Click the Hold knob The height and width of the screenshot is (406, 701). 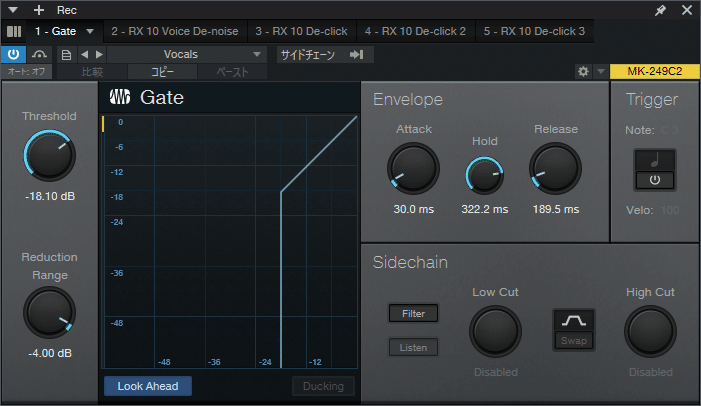(485, 175)
